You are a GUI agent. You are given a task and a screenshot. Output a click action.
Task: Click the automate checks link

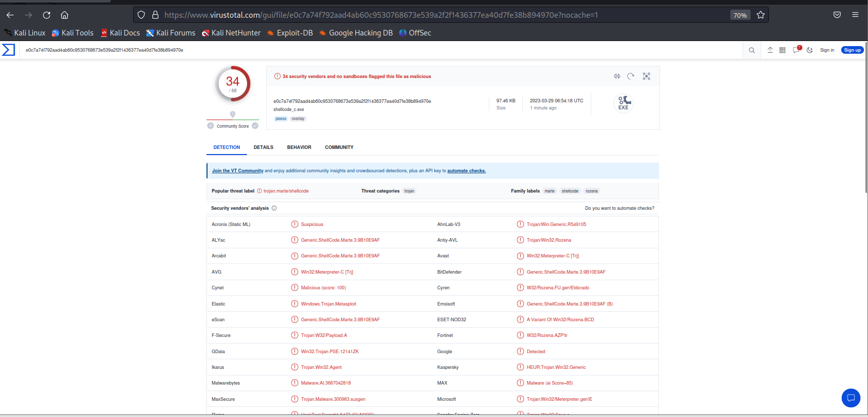pos(467,171)
